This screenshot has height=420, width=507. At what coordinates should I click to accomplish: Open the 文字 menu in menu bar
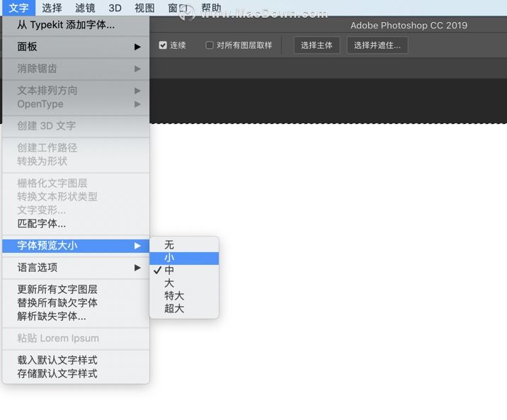tap(18, 7)
